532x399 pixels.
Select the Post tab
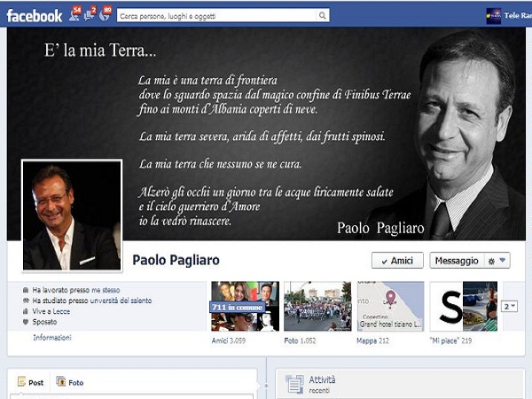(x=31, y=382)
